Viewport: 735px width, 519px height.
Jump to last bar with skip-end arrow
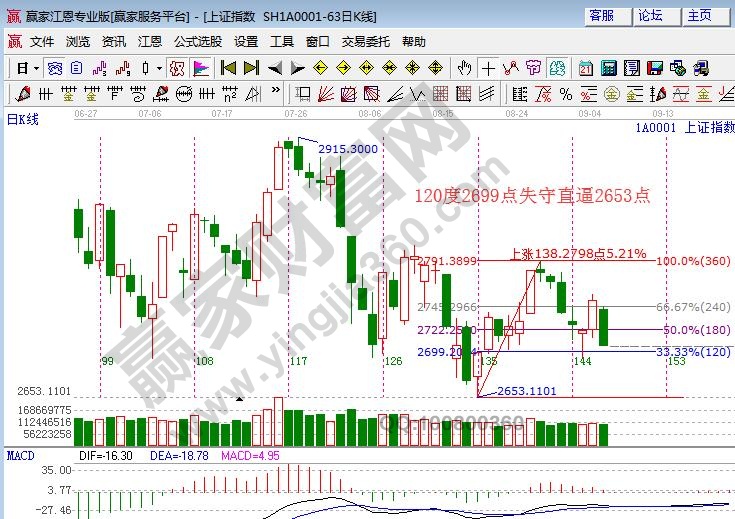pyautogui.click(x=250, y=68)
